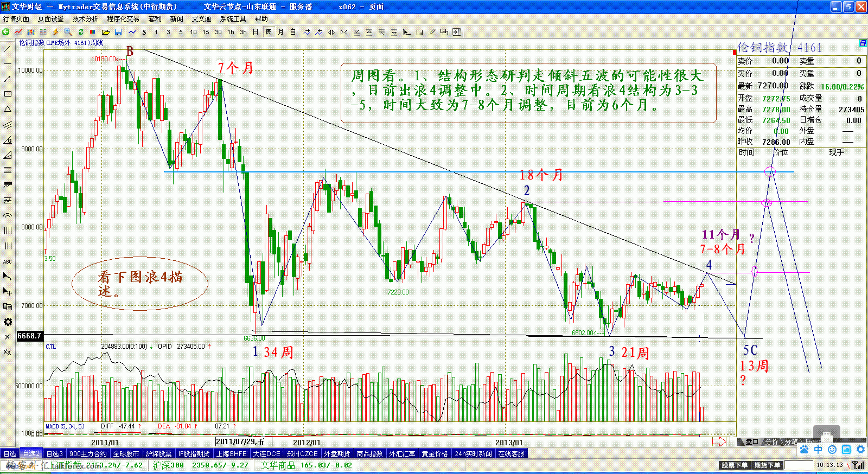Click the red right arrow below chart
Viewport: 868px width, 474px height.
[719, 442]
